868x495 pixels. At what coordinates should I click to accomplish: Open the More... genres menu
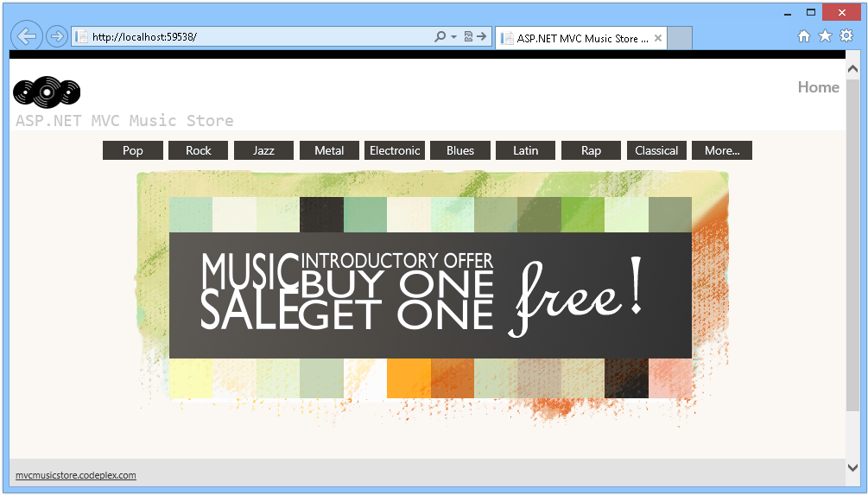722,150
